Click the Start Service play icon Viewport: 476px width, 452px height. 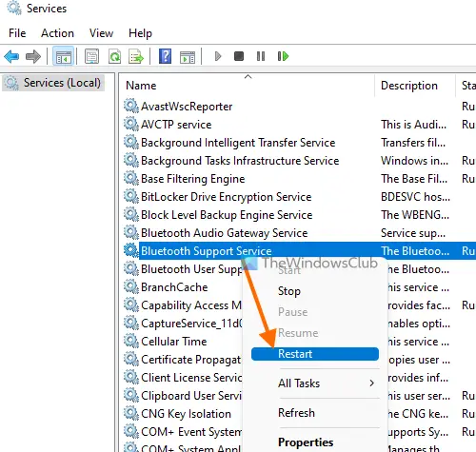pyautogui.click(x=218, y=56)
